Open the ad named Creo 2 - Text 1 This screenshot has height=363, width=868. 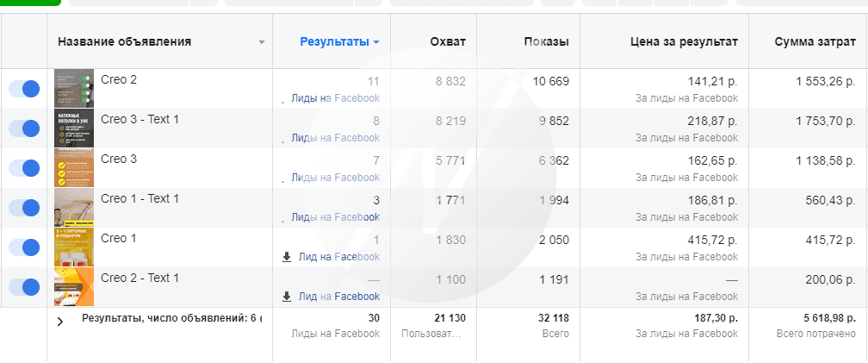coord(140,278)
